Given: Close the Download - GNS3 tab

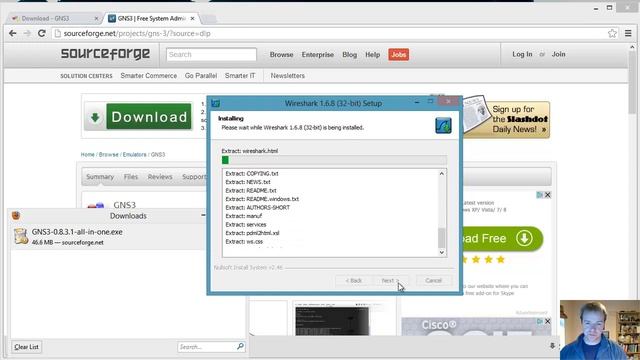Looking at the screenshot, I should 96,18.
